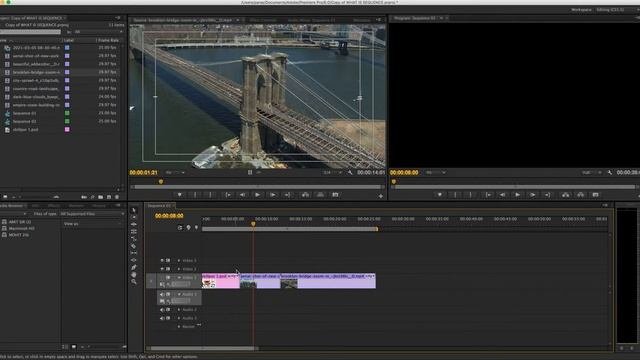Collapse the Audio 1 track
Viewport: 640px width, 360px height.
point(179,294)
